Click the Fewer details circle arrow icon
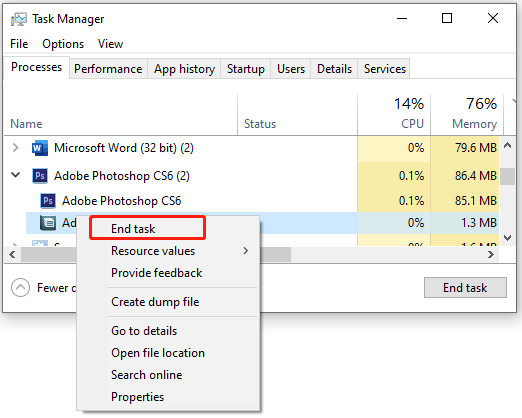The height and width of the screenshot is (418, 522). [20, 287]
